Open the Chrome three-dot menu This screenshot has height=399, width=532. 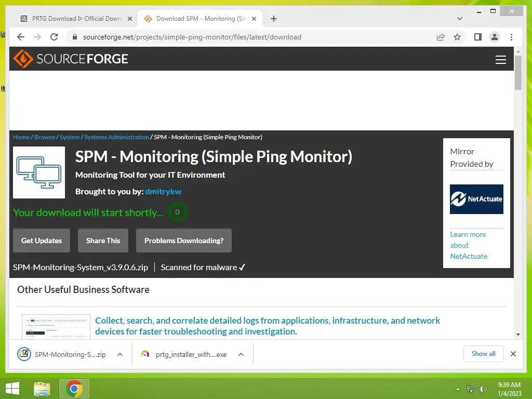coord(511,37)
